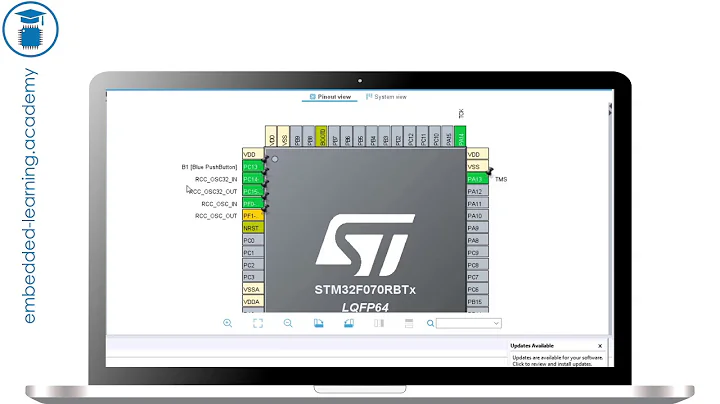
Task: Select the PC7 pin
Action: (478, 277)
